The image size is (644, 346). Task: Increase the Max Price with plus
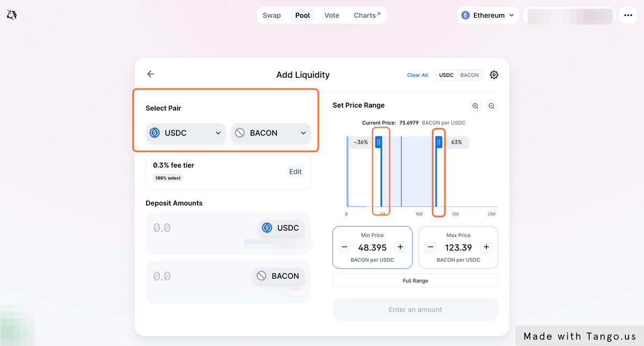[x=486, y=247]
